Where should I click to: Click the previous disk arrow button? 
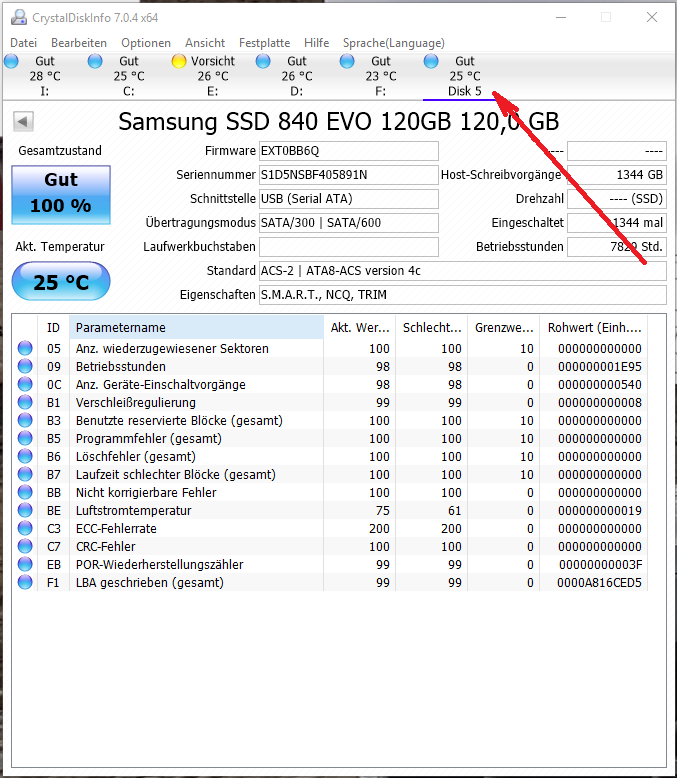[23, 121]
